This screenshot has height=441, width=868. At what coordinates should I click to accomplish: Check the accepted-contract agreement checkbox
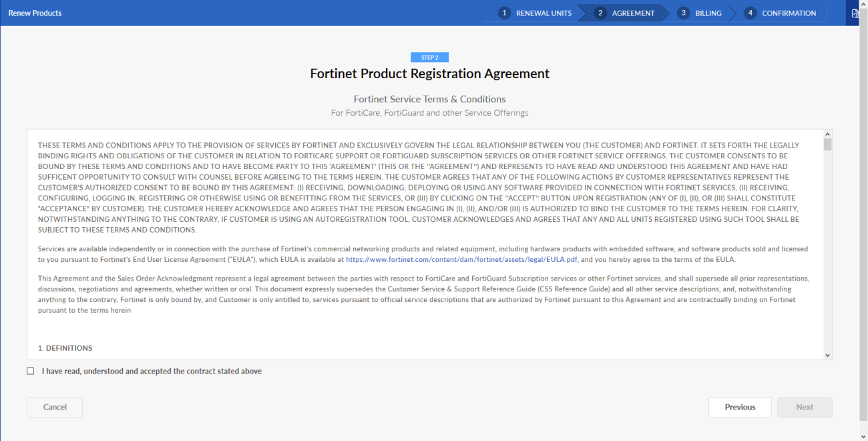click(x=30, y=371)
